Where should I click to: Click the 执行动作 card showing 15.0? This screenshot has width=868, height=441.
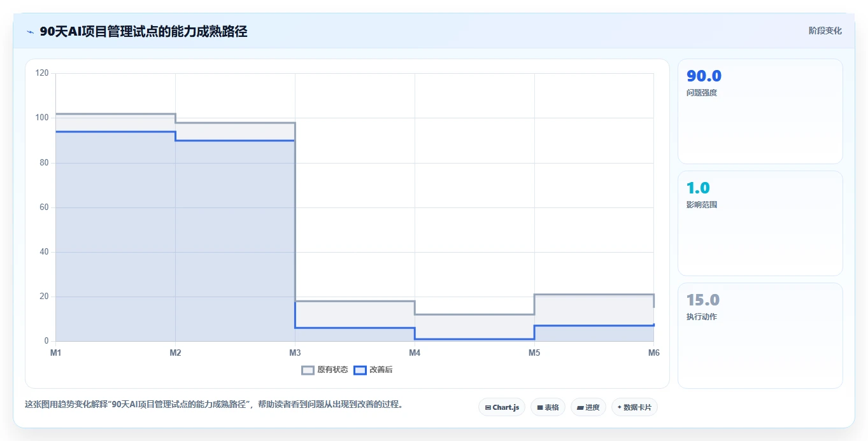[760, 335]
